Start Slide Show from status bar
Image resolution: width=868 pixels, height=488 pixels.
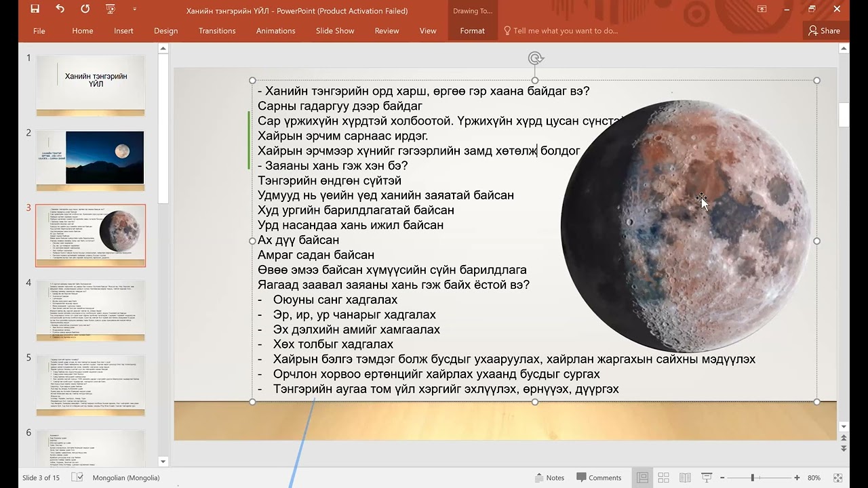(x=706, y=478)
